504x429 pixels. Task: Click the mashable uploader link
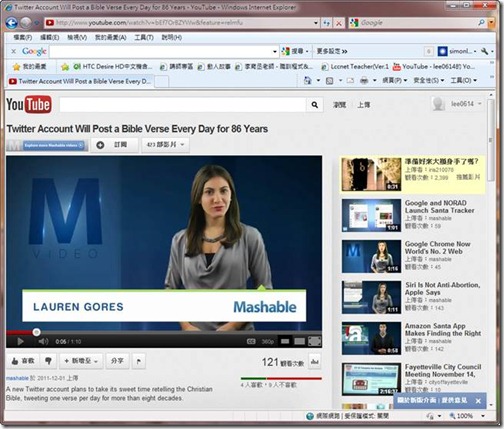[x=17, y=378]
